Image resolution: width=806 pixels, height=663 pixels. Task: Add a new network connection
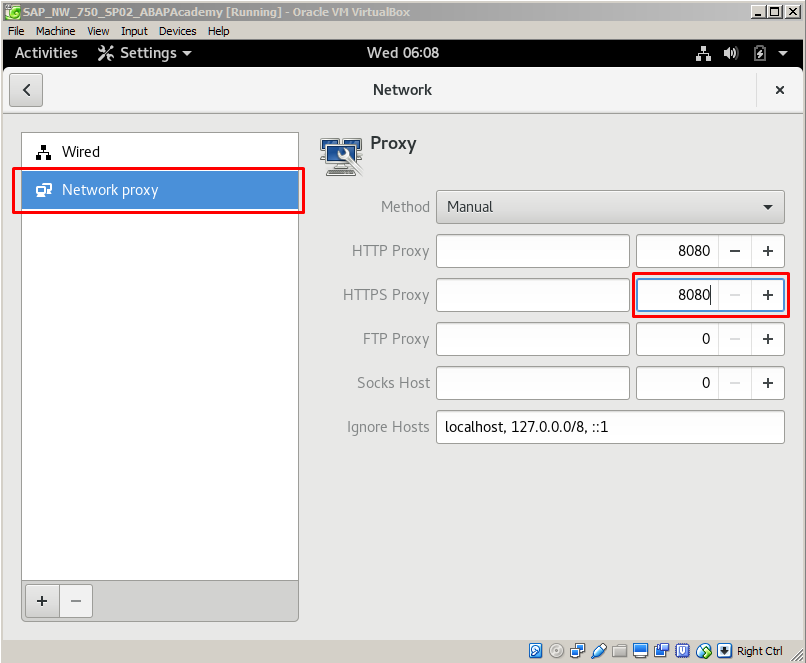(42, 601)
